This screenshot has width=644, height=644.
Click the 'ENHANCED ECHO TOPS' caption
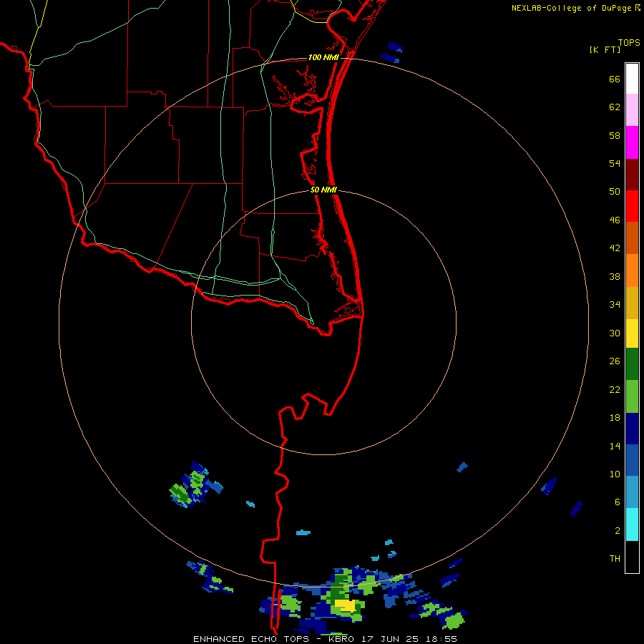(251, 639)
